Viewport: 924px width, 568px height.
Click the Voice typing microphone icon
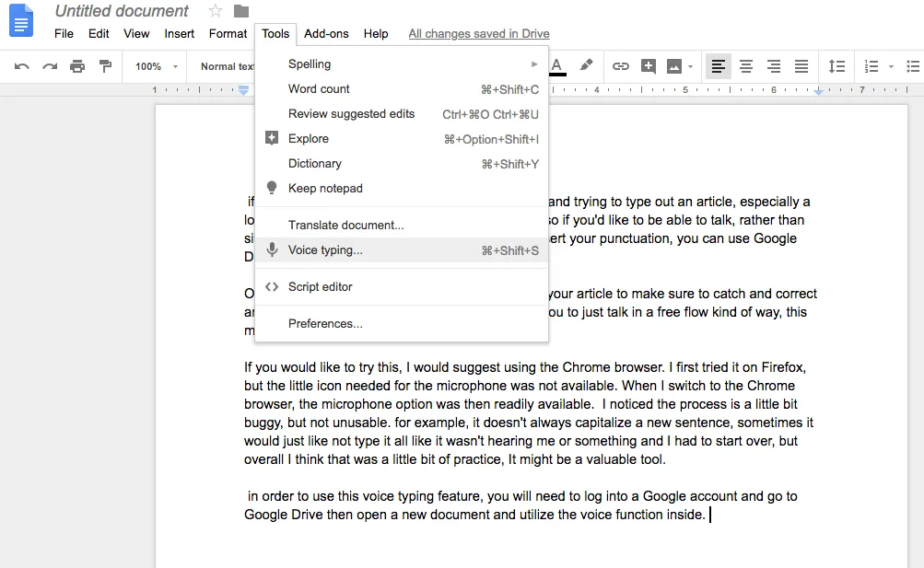tap(272, 249)
